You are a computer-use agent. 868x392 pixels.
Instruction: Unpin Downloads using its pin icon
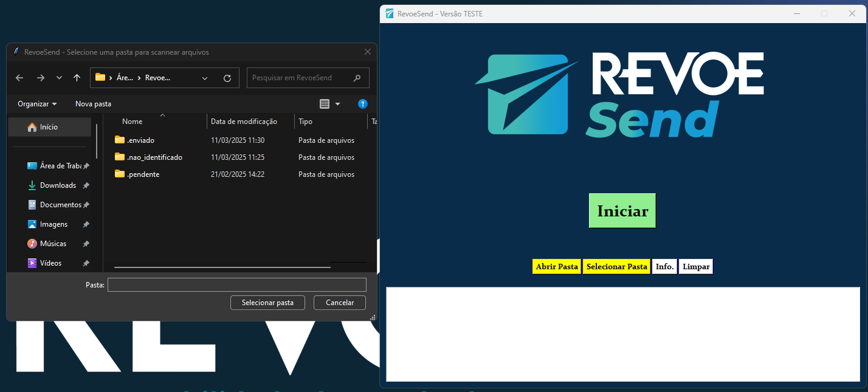coord(86,185)
